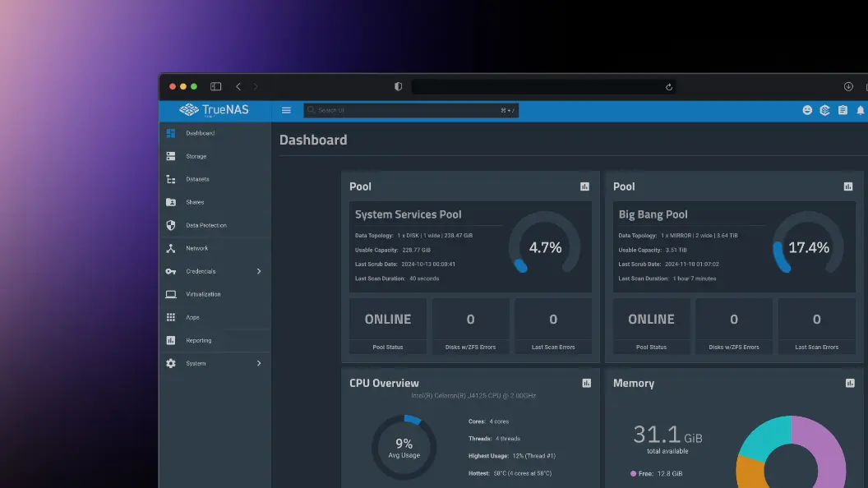Click the alerts bell icon
This screenshot has width=868, height=488.
pyautogui.click(x=861, y=110)
